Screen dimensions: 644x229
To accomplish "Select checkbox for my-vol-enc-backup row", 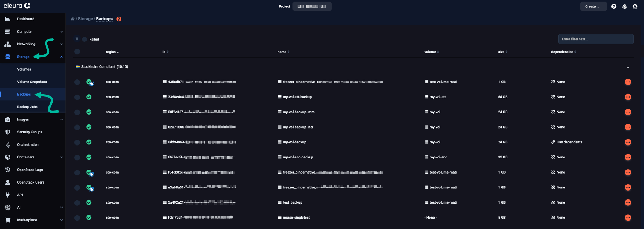I will click(77, 158).
